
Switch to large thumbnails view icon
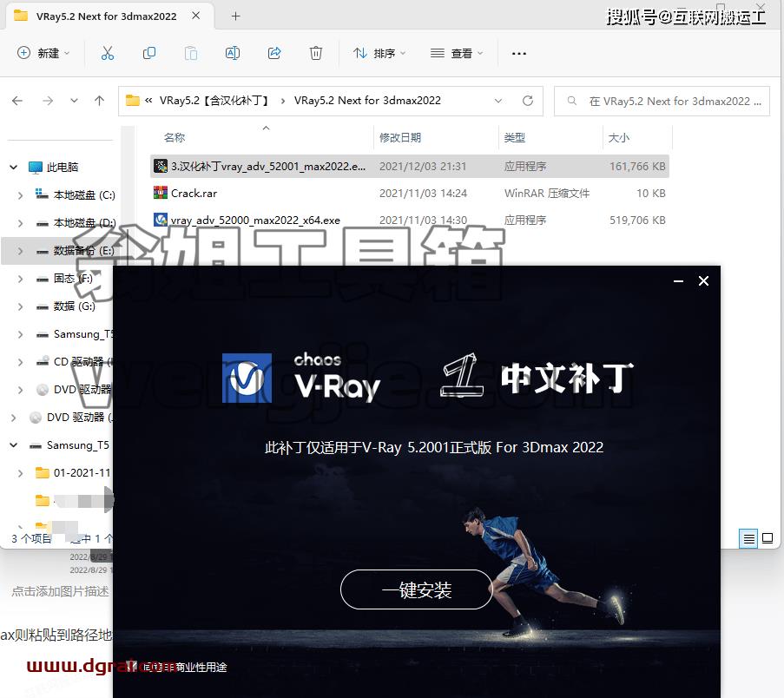coord(767,538)
